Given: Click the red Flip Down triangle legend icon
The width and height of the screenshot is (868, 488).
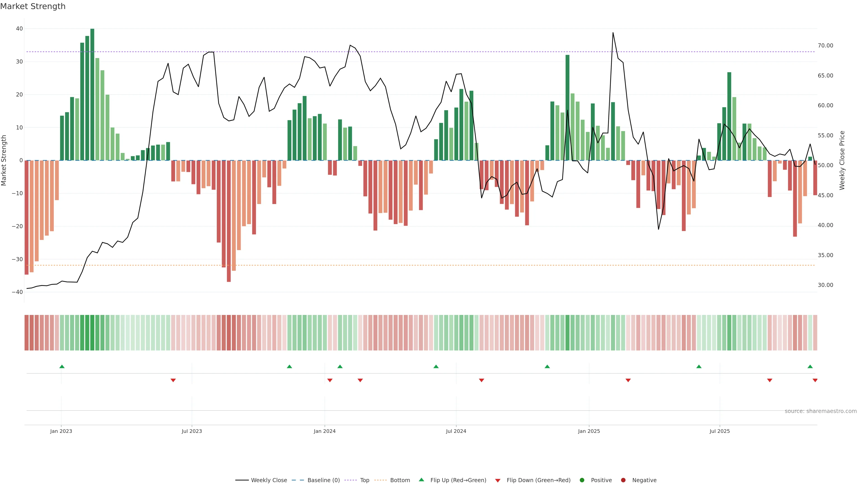Looking at the screenshot, I should click(498, 481).
